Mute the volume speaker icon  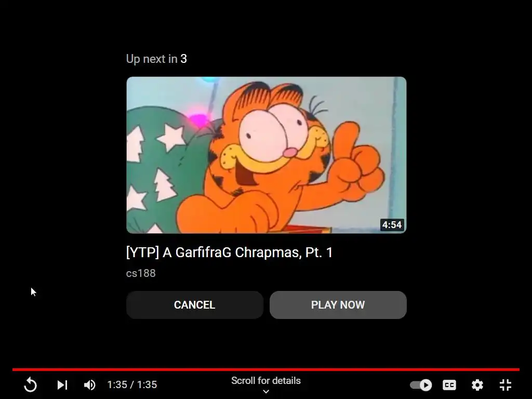[89, 385]
